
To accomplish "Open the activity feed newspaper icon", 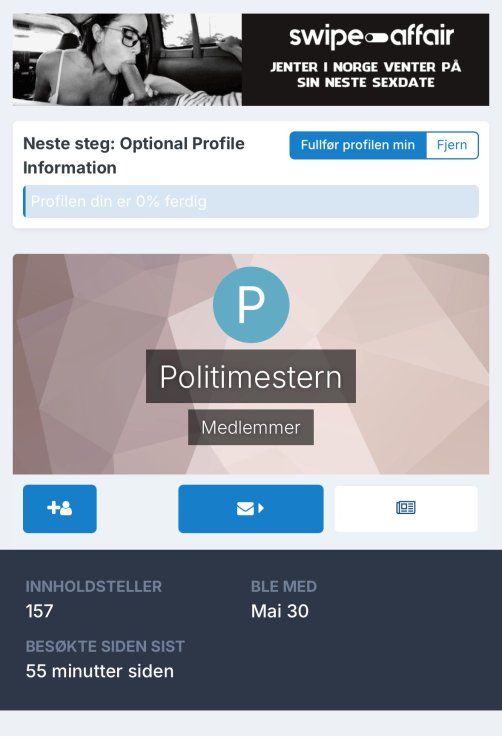I will (x=406, y=508).
